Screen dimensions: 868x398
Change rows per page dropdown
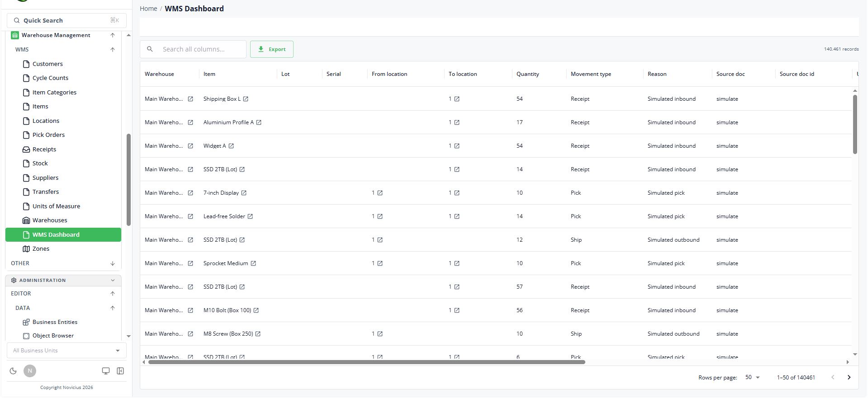[753, 377]
